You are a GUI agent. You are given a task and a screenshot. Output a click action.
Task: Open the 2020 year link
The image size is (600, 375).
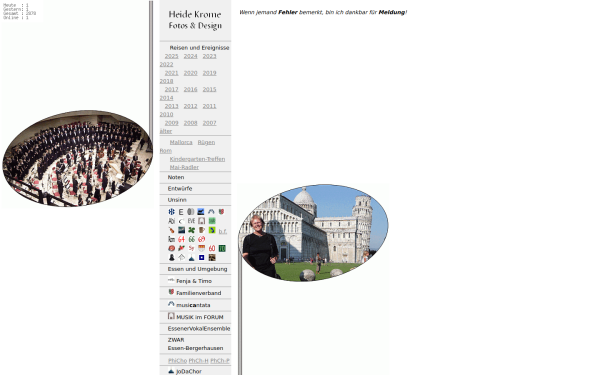pos(191,73)
